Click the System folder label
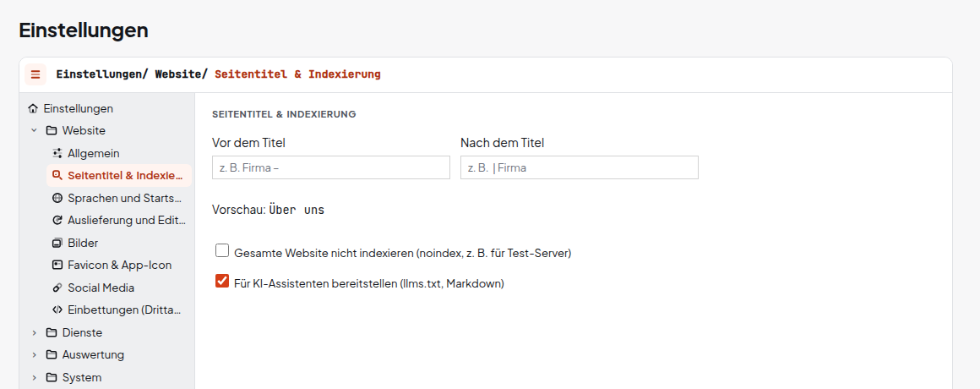Image resolution: width=980 pixels, height=389 pixels. (x=82, y=377)
